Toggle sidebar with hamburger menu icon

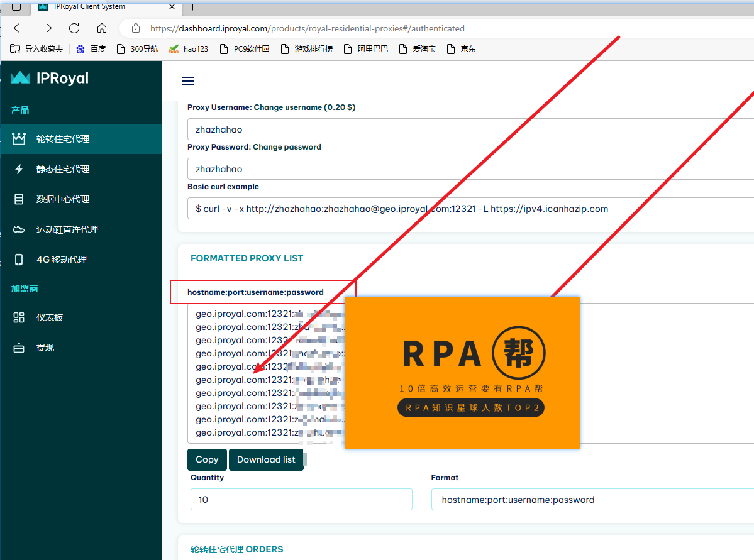click(188, 81)
